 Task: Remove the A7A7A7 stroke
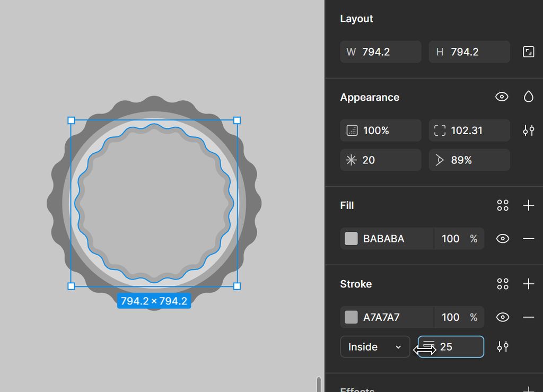coord(528,317)
